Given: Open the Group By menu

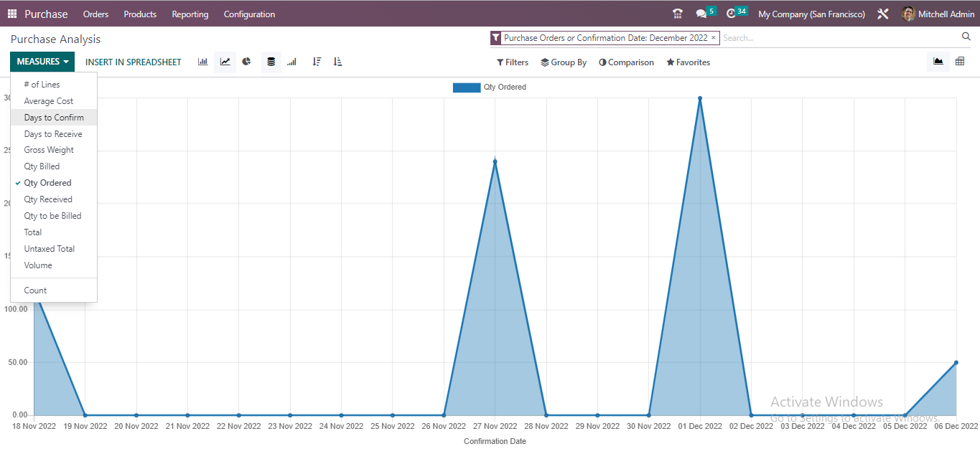Looking at the screenshot, I should coord(564,62).
